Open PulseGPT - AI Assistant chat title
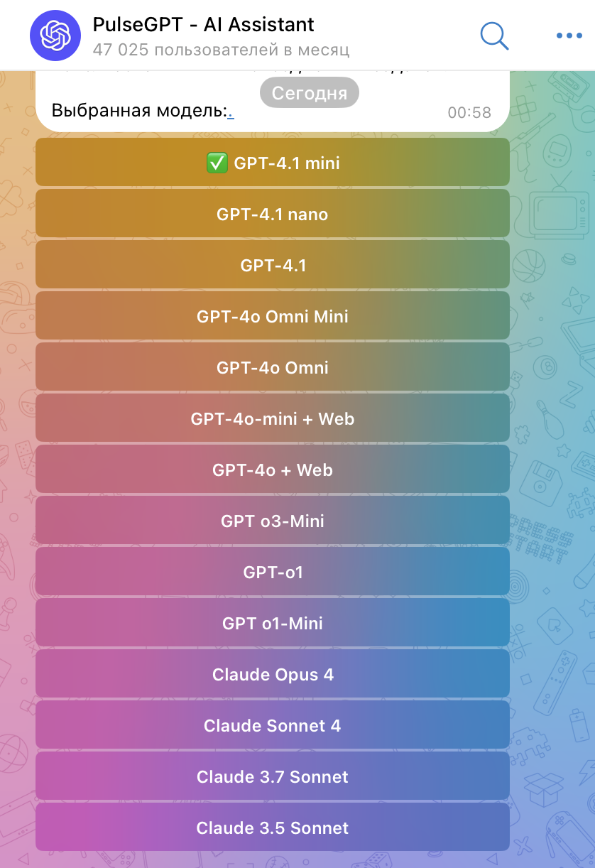595x868 pixels. pyautogui.click(x=203, y=25)
